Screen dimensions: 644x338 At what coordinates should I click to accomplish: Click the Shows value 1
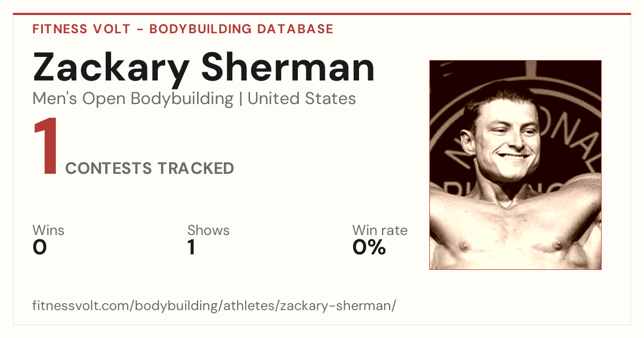[191, 247]
